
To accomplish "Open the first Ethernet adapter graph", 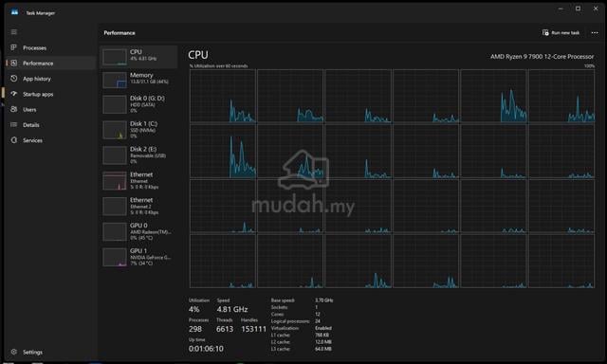I will pos(138,181).
